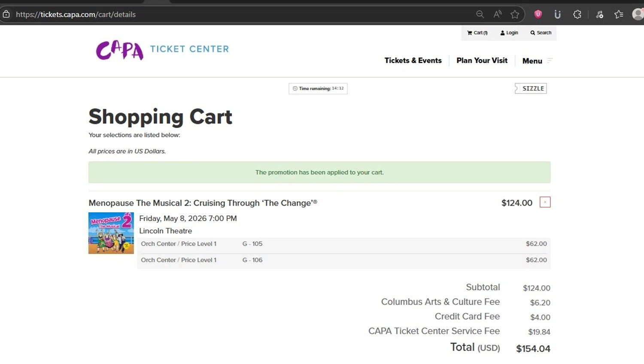Open the browser profile avatar
644x364 pixels.
(x=638, y=14)
